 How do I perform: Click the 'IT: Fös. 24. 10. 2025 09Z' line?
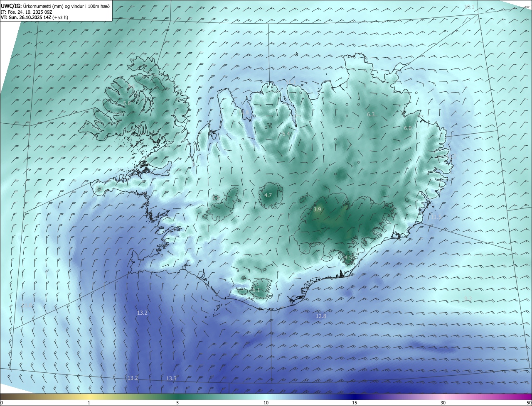pos(26,12)
